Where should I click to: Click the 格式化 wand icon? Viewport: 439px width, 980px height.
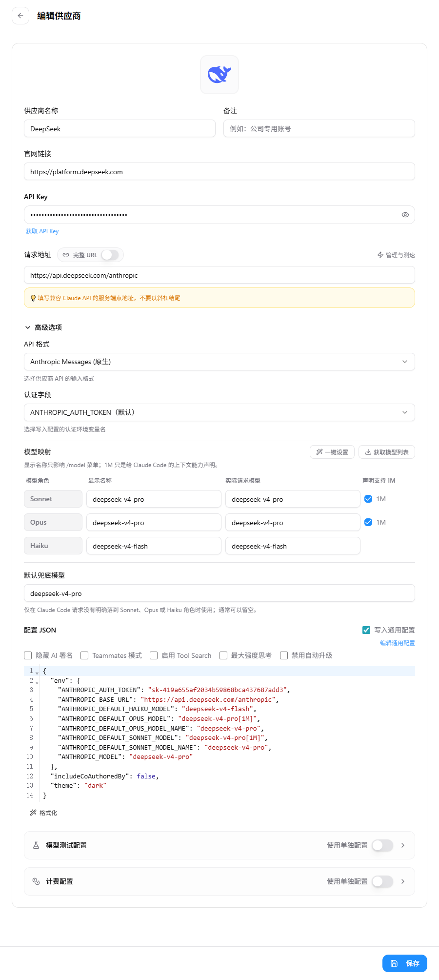pos(33,813)
